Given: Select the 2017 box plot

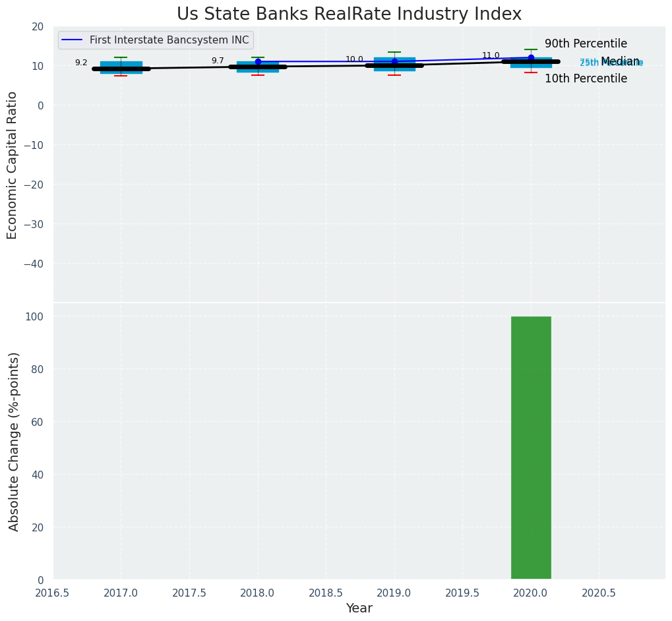Looking at the screenshot, I should [x=121, y=67].
